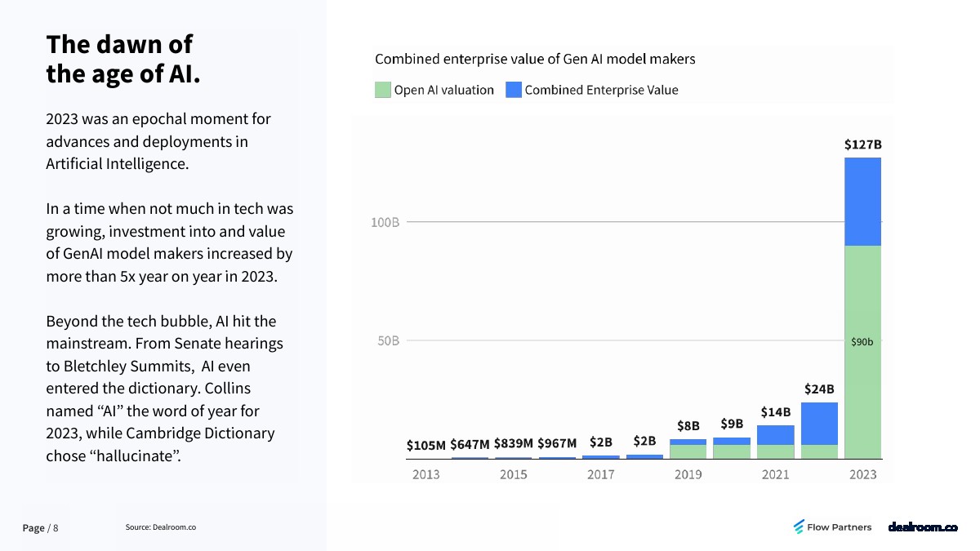Select the $127B label above the 2023 bar
Image resolution: width=980 pixels, height=551 pixels.
(x=862, y=144)
